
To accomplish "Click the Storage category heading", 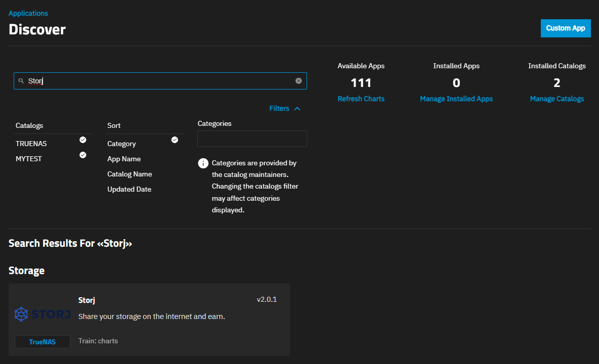I will (x=26, y=270).
